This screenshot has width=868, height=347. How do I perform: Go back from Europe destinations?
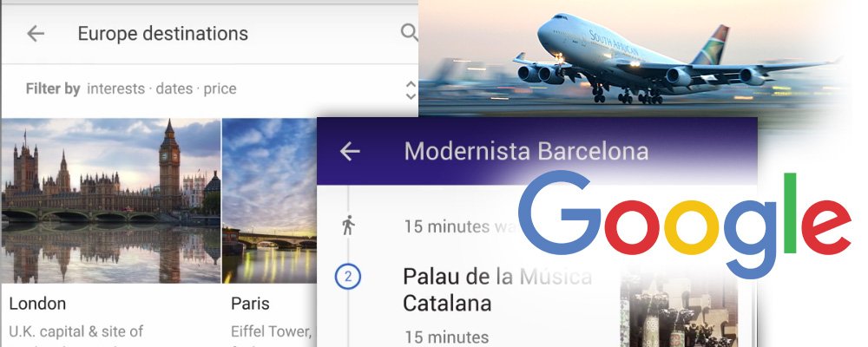tap(36, 34)
